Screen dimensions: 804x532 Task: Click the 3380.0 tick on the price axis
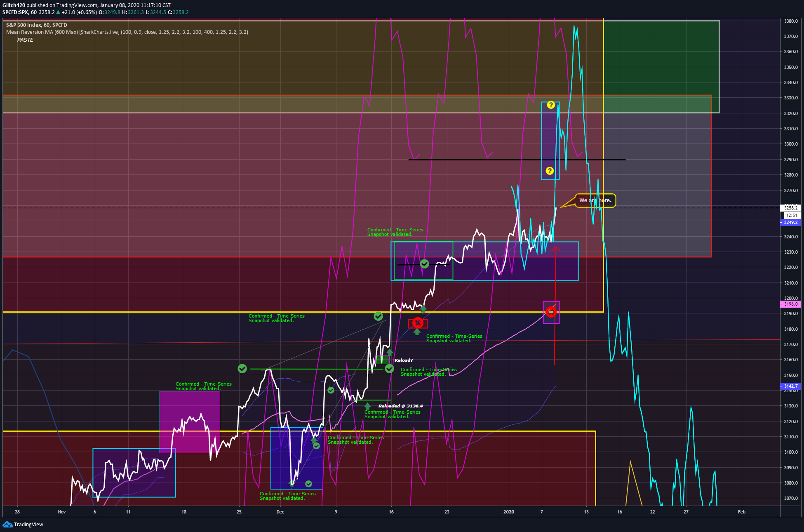(791, 21)
